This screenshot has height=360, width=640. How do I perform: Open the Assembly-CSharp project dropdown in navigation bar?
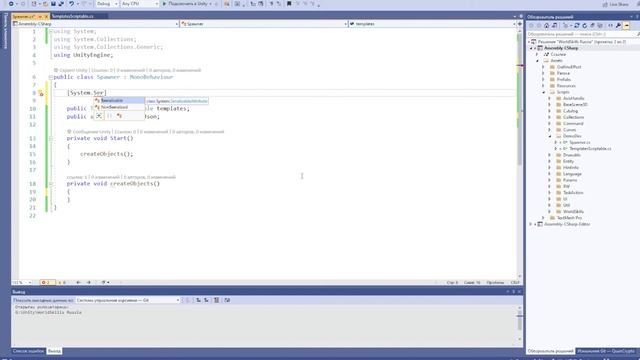click(x=96, y=24)
